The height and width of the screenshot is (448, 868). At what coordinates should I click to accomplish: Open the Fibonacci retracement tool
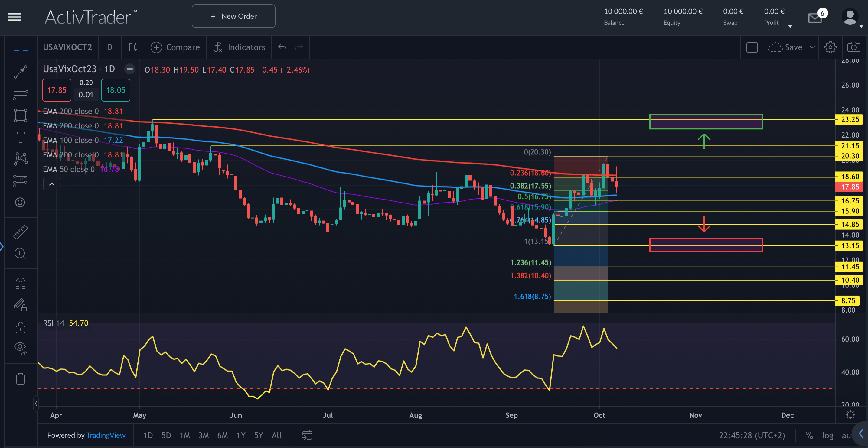tap(20, 93)
